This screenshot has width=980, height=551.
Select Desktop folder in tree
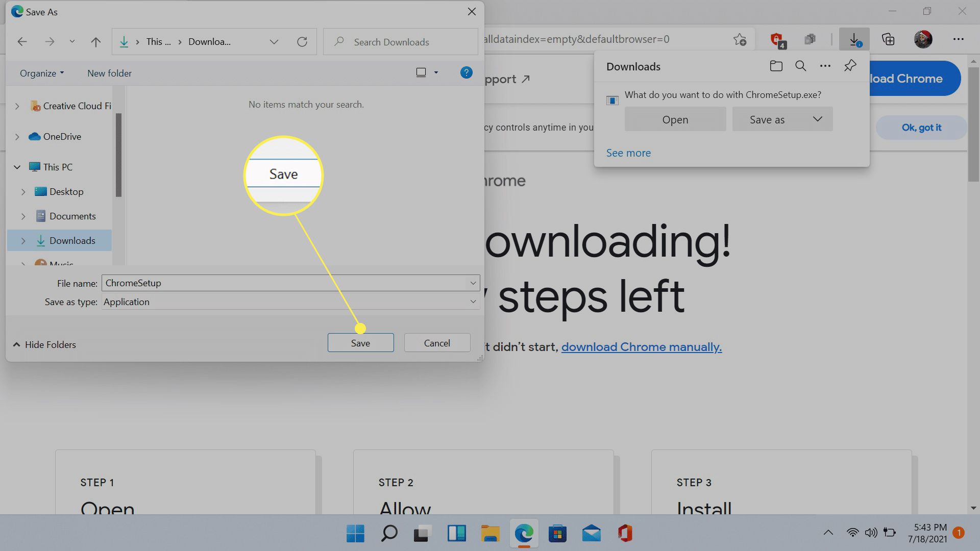(x=59, y=192)
